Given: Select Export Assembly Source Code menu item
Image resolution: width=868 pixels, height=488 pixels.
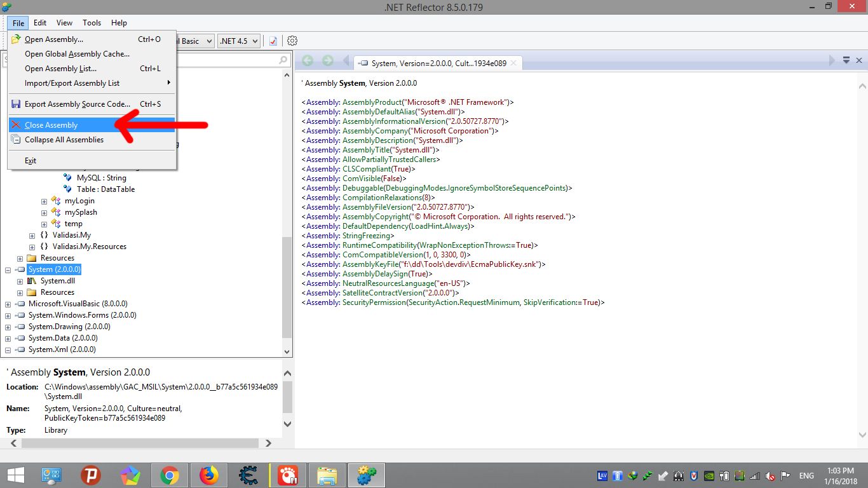Looking at the screenshot, I should click(77, 104).
